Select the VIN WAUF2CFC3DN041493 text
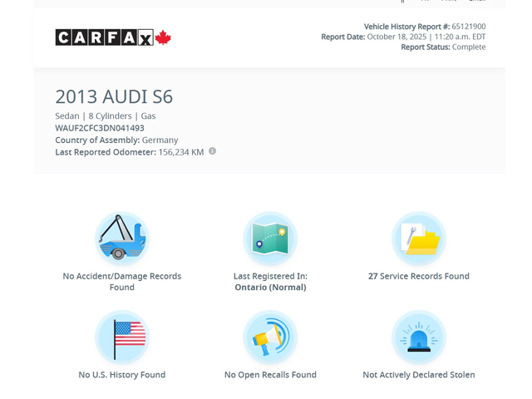This screenshot has height=399, width=532. 100,128
